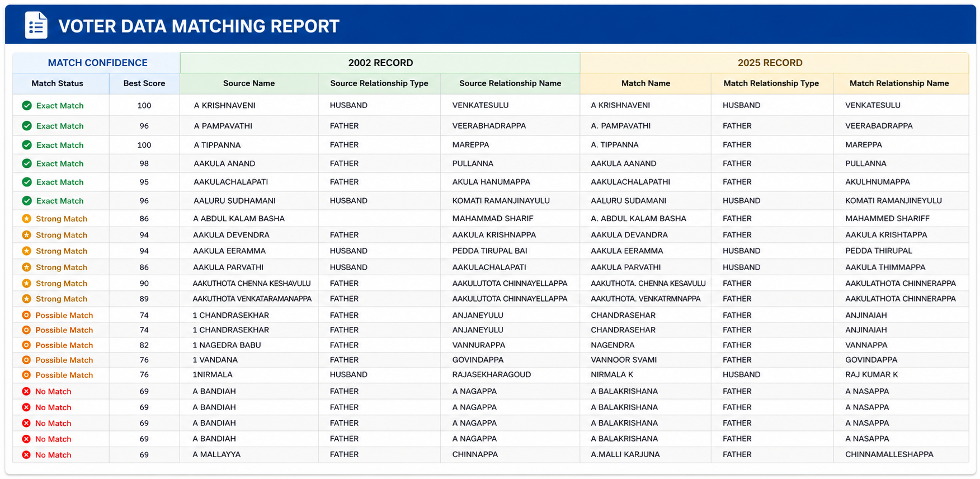Image resolution: width=980 pixels, height=479 pixels.
Task: Click the VANNOOR SVAMI match name
Action: (624, 360)
